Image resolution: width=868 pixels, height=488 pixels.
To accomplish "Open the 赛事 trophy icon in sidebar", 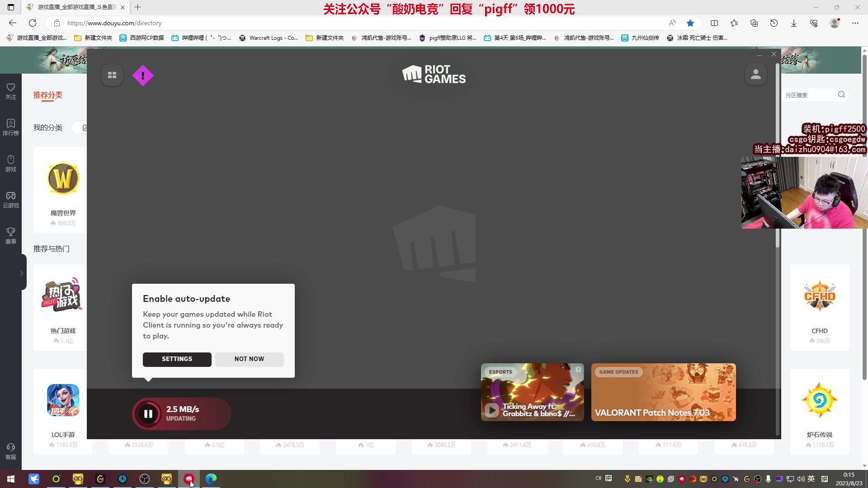I will click(11, 235).
